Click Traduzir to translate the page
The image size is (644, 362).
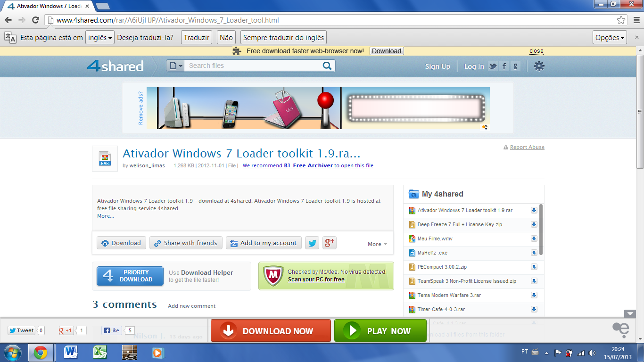tap(197, 38)
